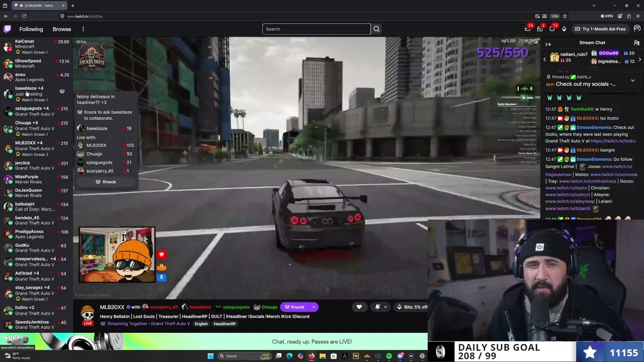The height and width of the screenshot is (362, 644).
Task: Open jerclick channel in sidebar
Action: click(x=36, y=165)
